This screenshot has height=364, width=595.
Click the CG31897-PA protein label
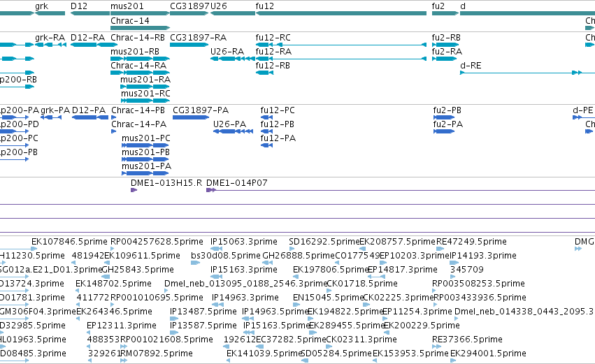pos(201,110)
